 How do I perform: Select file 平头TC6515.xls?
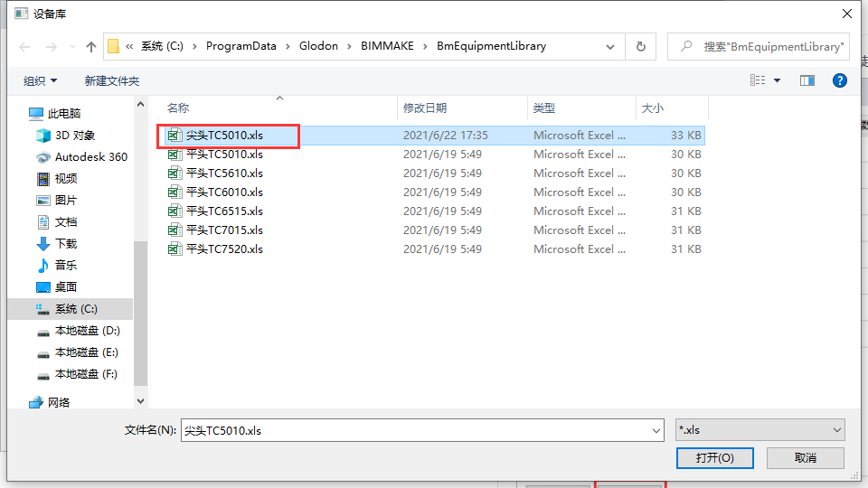coord(224,211)
